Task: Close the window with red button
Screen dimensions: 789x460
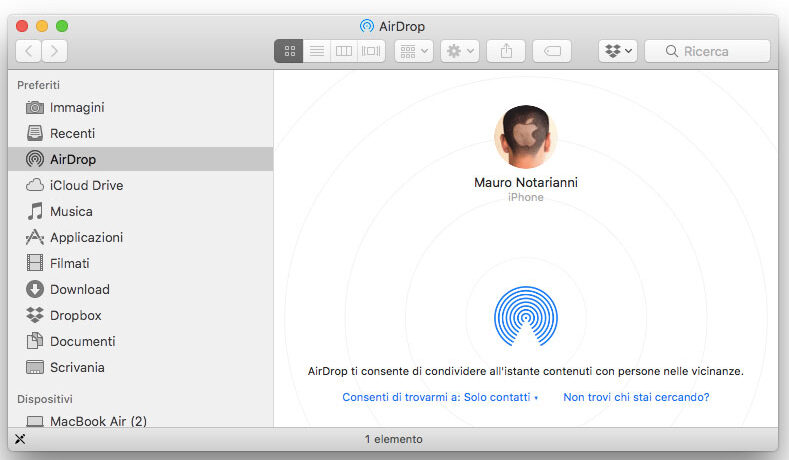Action: pos(22,26)
